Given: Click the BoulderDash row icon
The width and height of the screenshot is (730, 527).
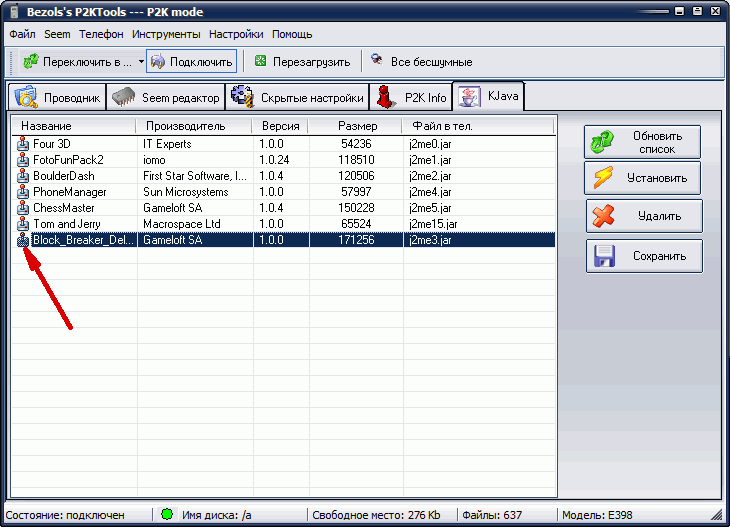Looking at the screenshot, I should pos(22,176).
